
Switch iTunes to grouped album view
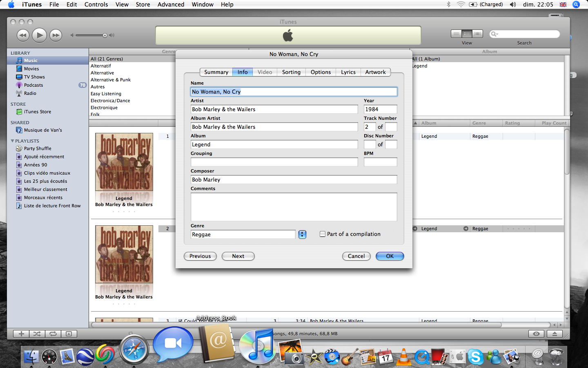point(467,34)
